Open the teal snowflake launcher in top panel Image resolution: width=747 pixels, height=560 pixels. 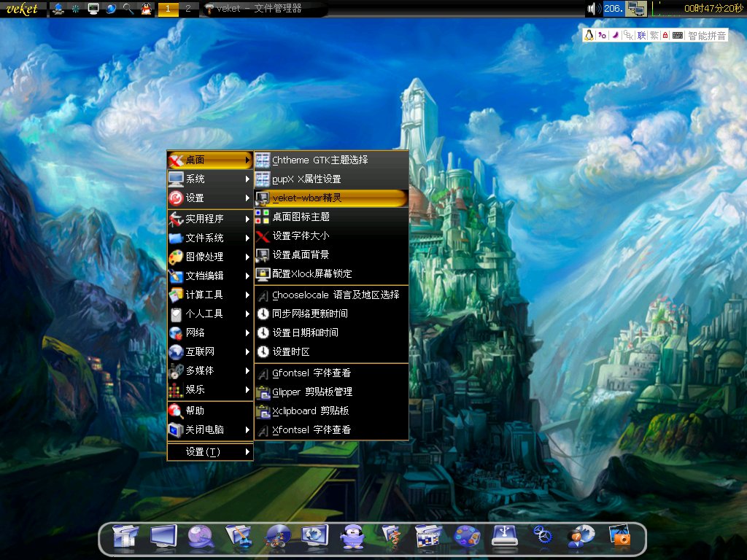coord(75,9)
